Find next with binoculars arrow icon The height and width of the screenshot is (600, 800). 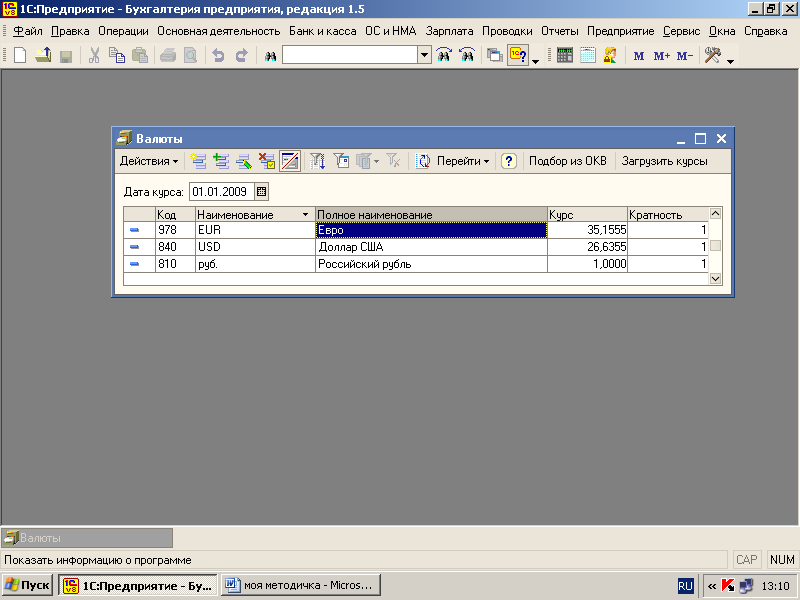click(444, 55)
